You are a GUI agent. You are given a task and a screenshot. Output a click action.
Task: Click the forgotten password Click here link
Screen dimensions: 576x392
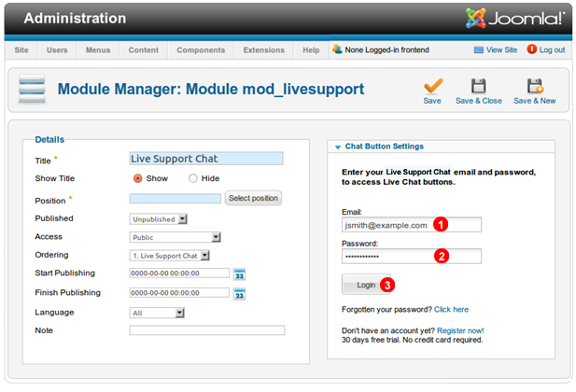click(451, 309)
